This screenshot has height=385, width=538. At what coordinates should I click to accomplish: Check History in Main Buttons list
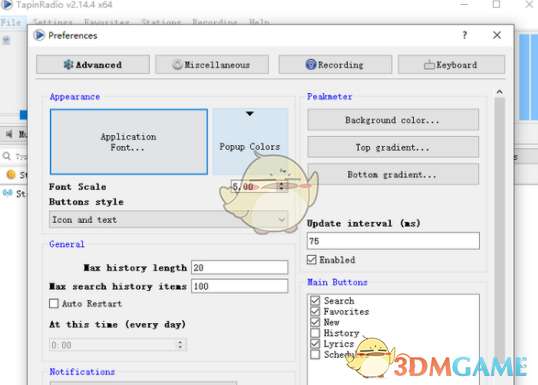[315, 333]
